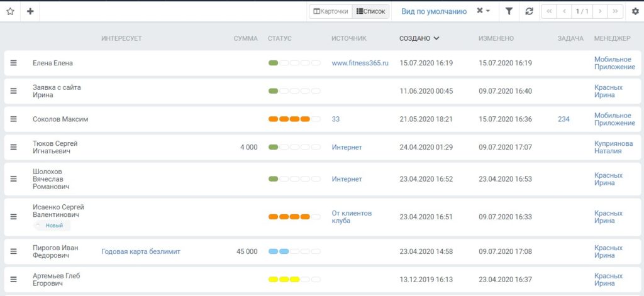Viewport: 644px width, 296px height.
Task: Click amount 4 000
Action: tap(249, 147)
